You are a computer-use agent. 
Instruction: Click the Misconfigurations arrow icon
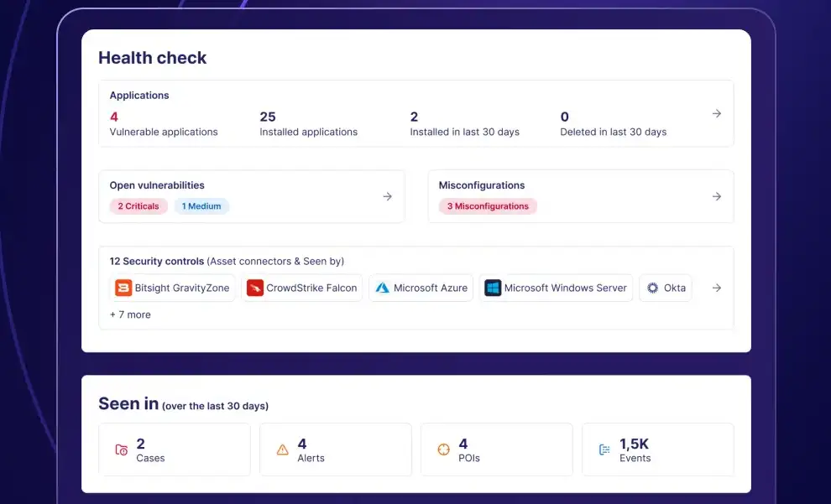coord(717,196)
